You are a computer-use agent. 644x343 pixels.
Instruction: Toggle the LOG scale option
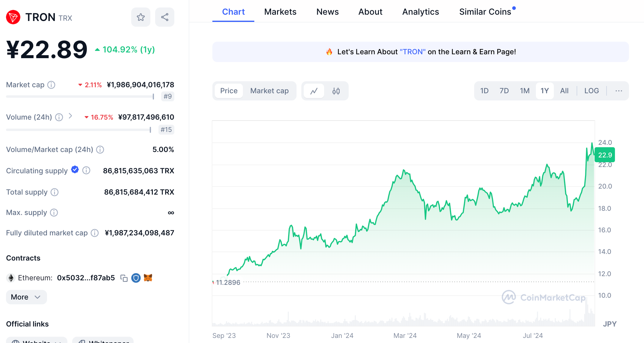(x=591, y=91)
